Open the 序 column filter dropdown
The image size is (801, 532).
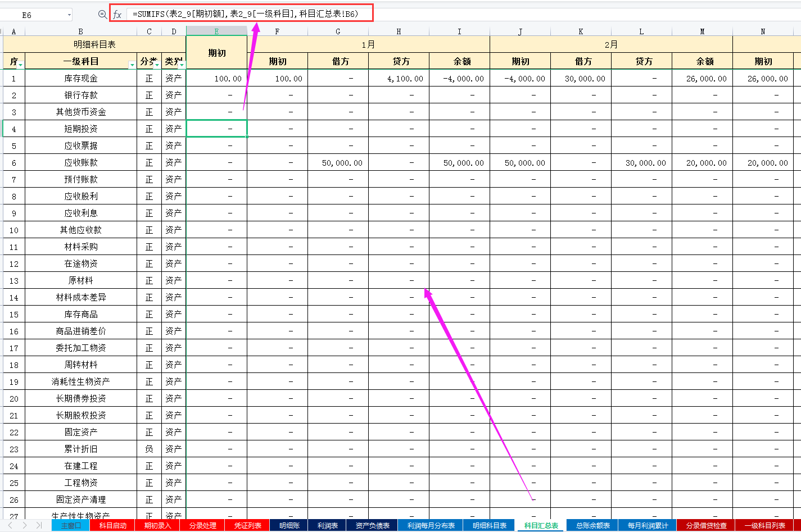[x=21, y=65]
